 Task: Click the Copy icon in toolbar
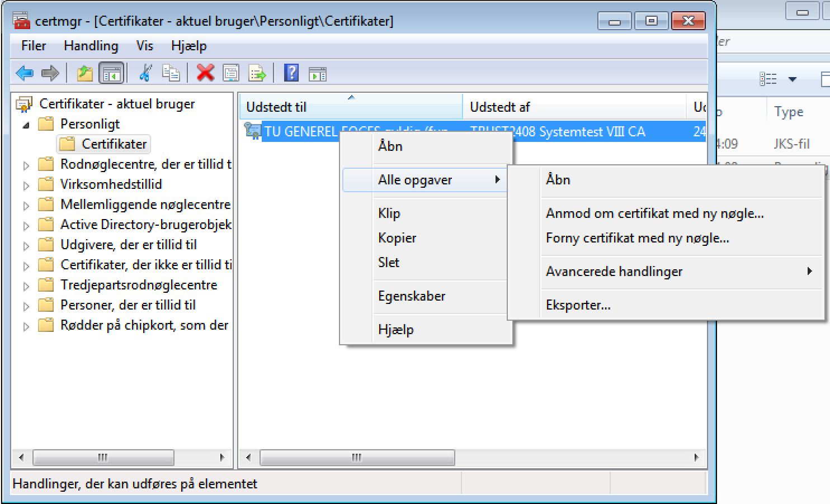171,73
